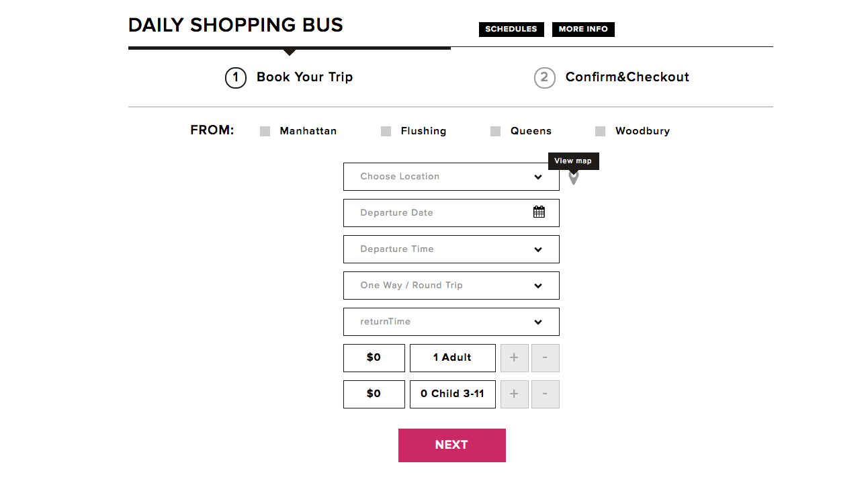The width and height of the screenshot is (868, 477).
Task: Click the map pin icon beside location
Action: pos(573,178)
